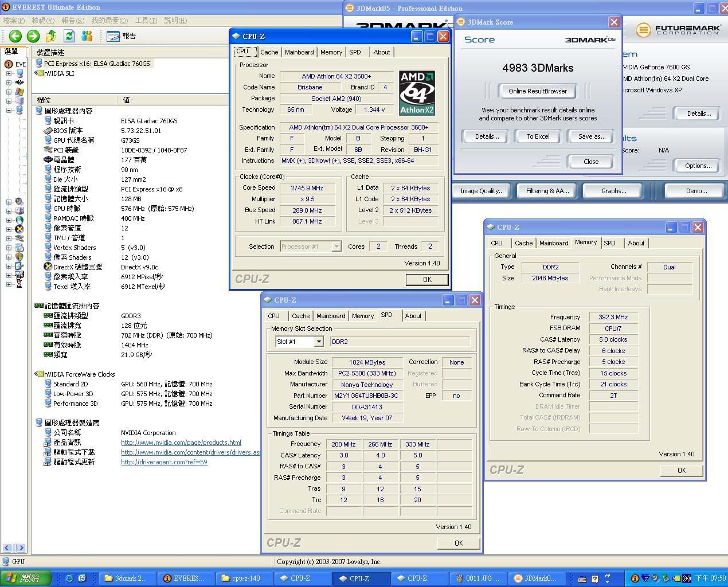The image size is (728, 587).
Task: Select the motherboard chip tree icon in EVEREST
Action: (19, 83)
